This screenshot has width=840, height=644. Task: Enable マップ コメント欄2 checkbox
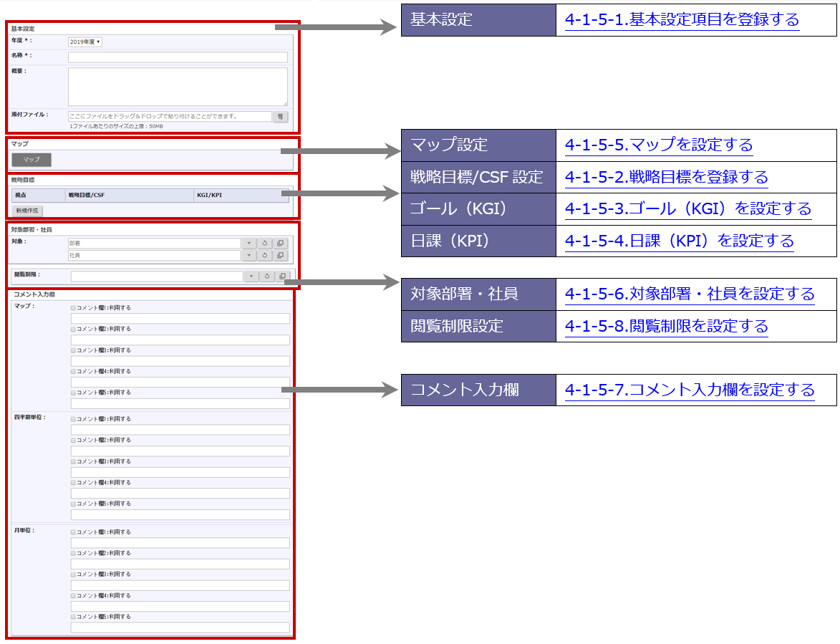point(73,329)
